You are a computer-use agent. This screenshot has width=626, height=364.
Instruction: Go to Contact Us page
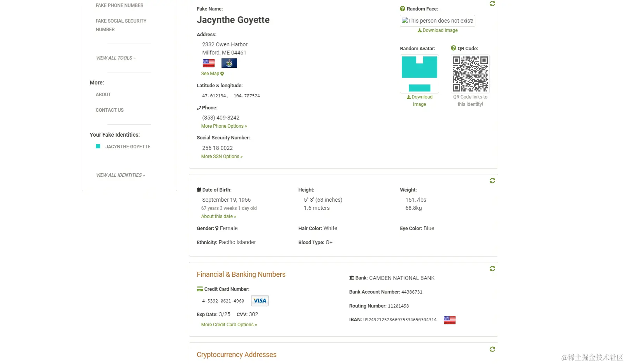[110, 110]
